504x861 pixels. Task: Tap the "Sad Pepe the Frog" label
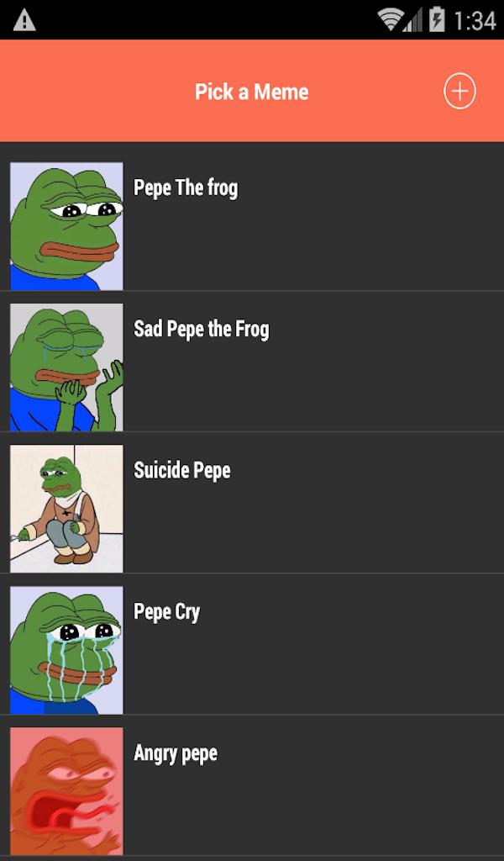click(x=202, y=330)
